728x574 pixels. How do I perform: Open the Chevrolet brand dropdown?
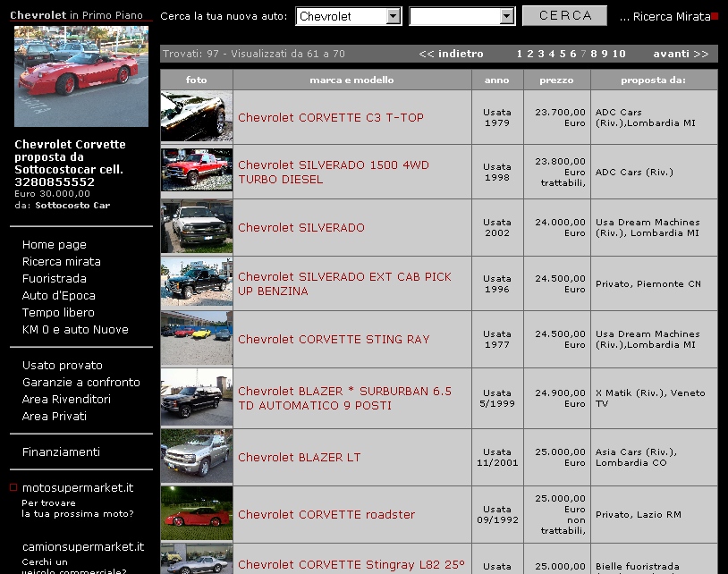[x=348, y=16]
